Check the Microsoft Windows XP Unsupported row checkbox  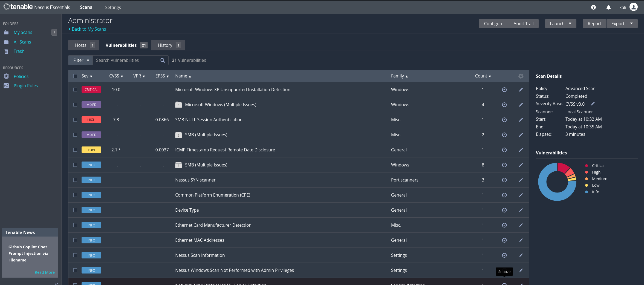75,90
